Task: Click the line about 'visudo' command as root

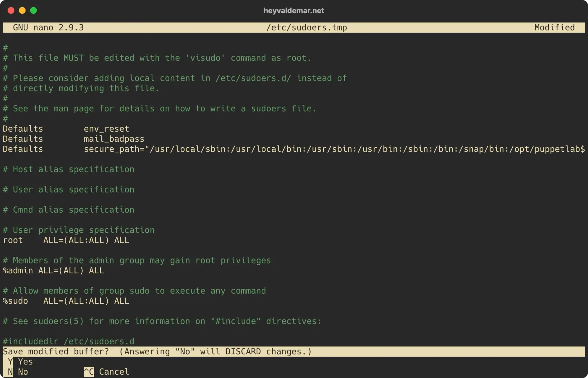Action: (x=157, y=58)
